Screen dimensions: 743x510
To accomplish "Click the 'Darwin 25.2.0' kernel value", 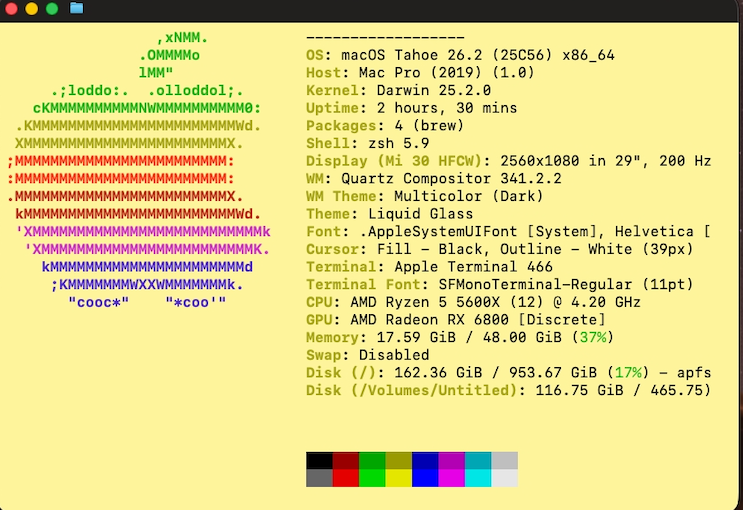I will click(x=434, y=91).
